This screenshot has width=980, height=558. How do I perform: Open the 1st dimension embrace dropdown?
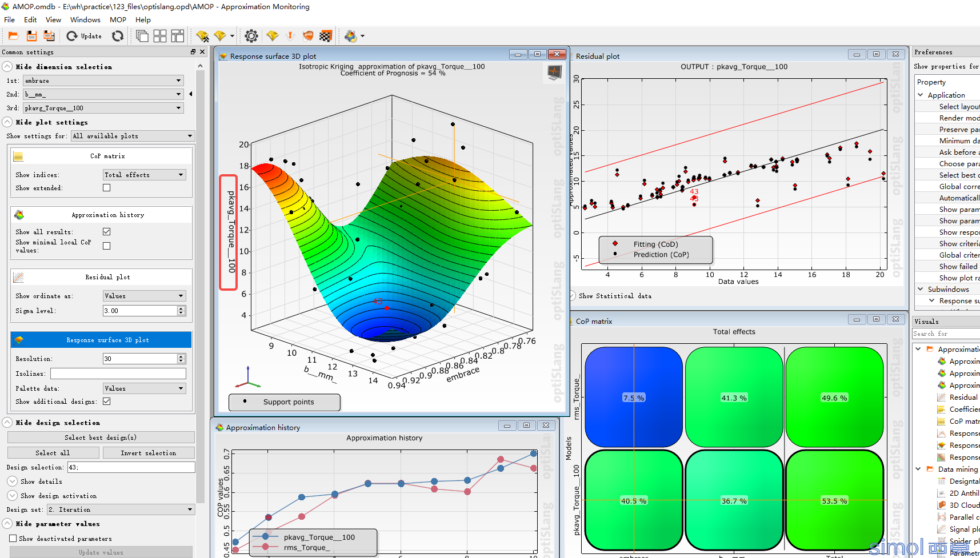coord(103,81)
